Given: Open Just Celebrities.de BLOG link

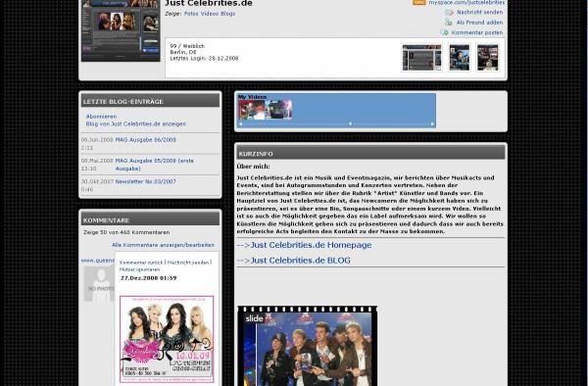Looking at the screenshot, I should (x=294, y=261).
